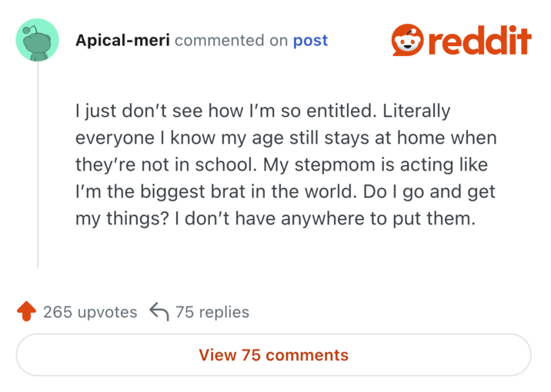Follow the blue "post" link

(310, 40)
